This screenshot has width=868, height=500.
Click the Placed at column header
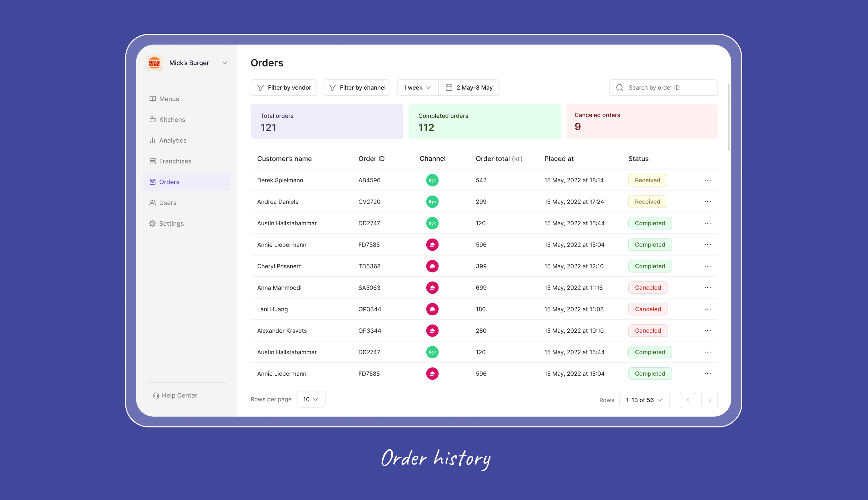tap(559, 159)
